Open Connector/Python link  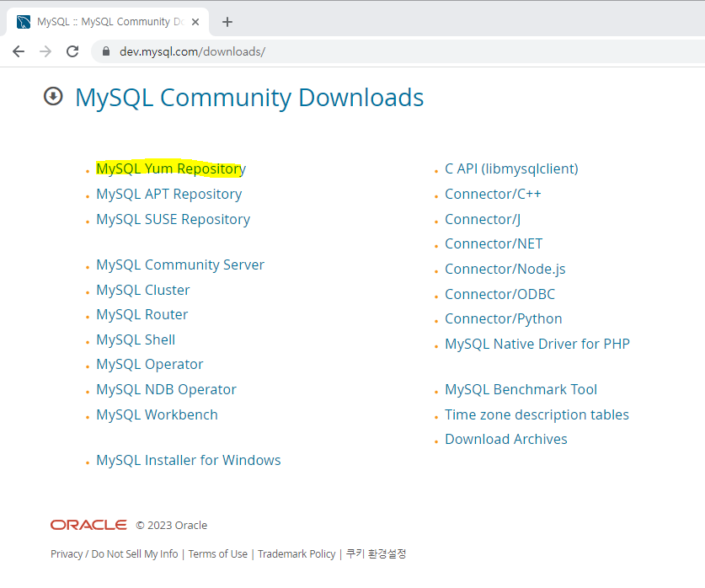(504, 318)
